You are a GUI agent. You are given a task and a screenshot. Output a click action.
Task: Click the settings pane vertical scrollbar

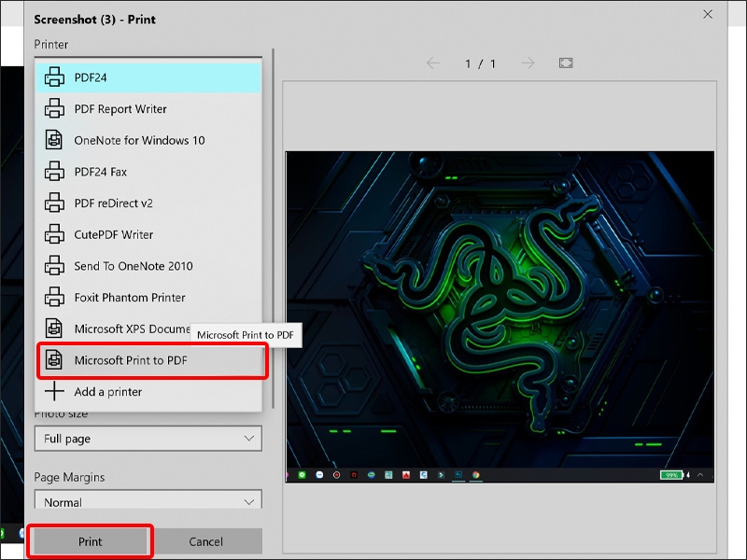coord(273,228)
